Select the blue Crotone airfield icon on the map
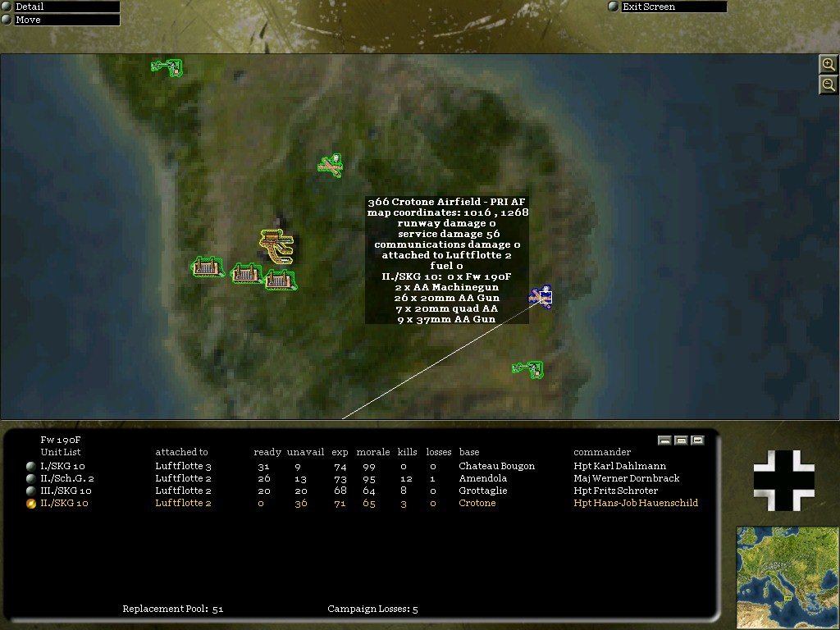The height and width of the screenshot is (630, 840). (541, 297)
